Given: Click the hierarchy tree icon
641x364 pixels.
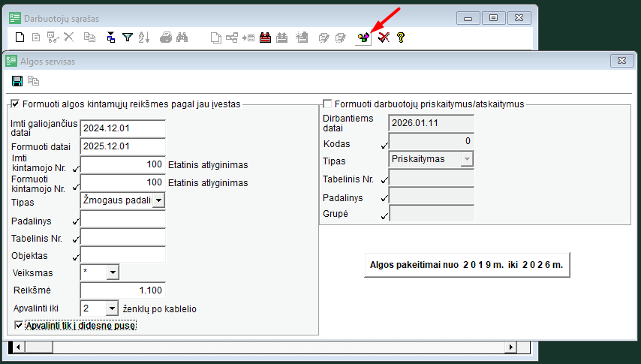Looking at the screenshot, I should coord(232,38).
